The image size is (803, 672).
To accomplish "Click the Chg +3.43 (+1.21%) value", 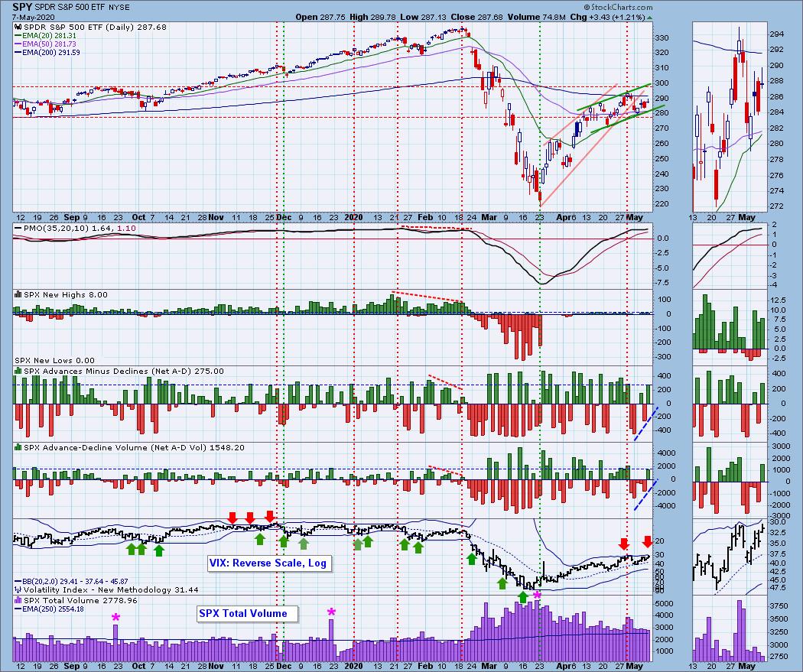I will point(607,17).
